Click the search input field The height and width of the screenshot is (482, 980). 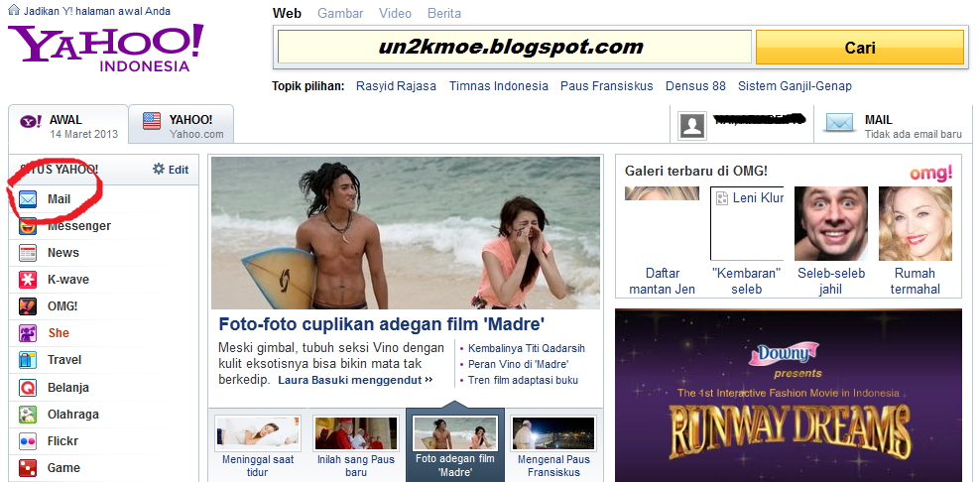coord(515,48)
